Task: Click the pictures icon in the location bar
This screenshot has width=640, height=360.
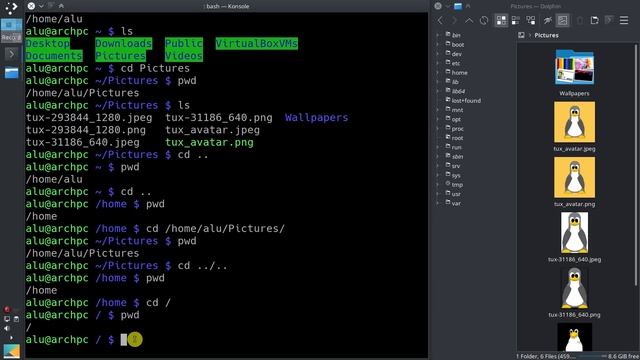Action: click(x=521, y=36)
